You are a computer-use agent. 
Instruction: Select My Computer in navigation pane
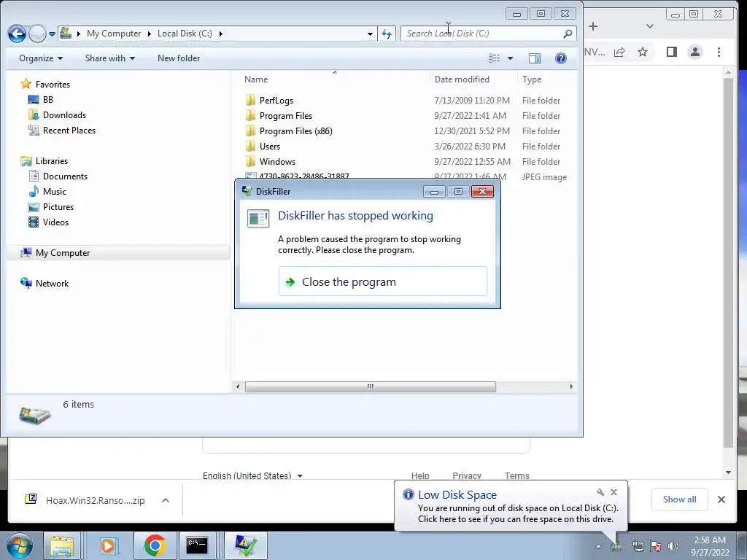pyautogui.click(x=63, y=253)
